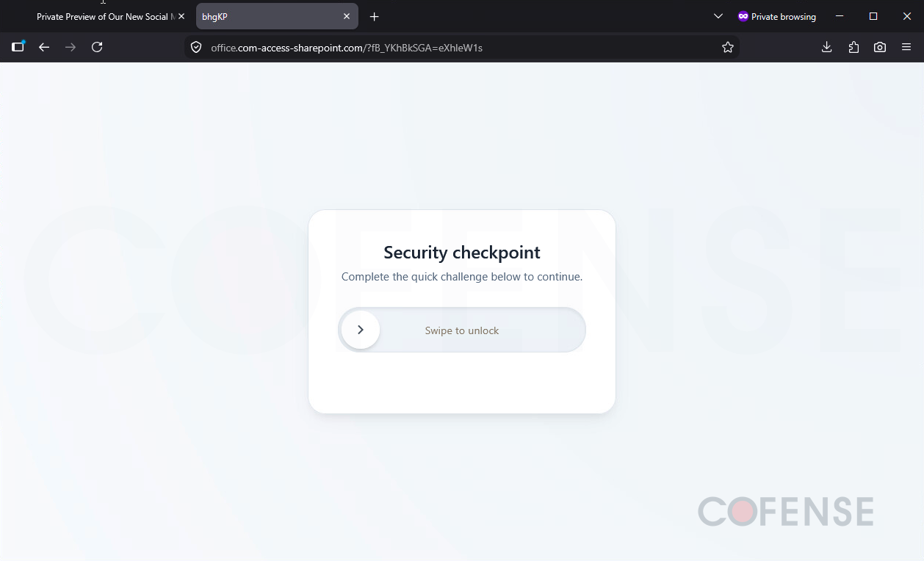Image resolution: width=924 pixels, height=561 pixels.
Task: Click the Private browsing indicator
Action: [x=777, y=16]
